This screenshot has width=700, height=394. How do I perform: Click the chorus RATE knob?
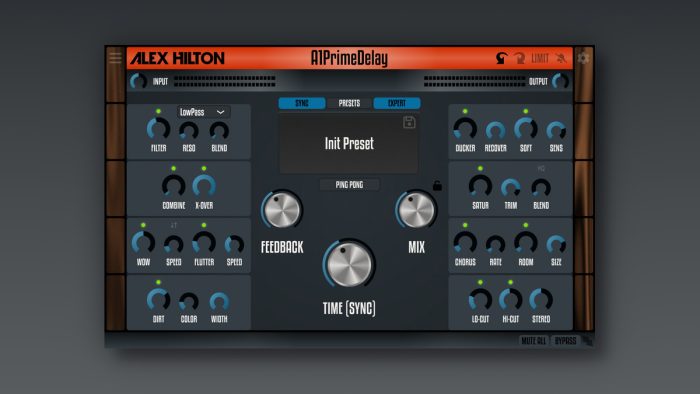496,245
